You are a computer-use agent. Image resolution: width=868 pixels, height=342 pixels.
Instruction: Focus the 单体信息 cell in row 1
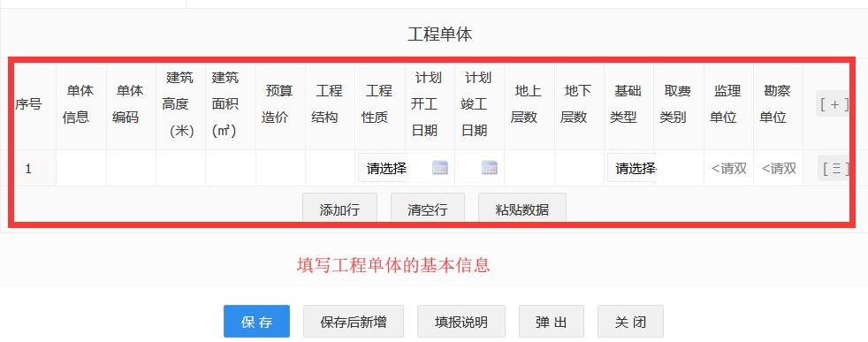tap(81, 168)
